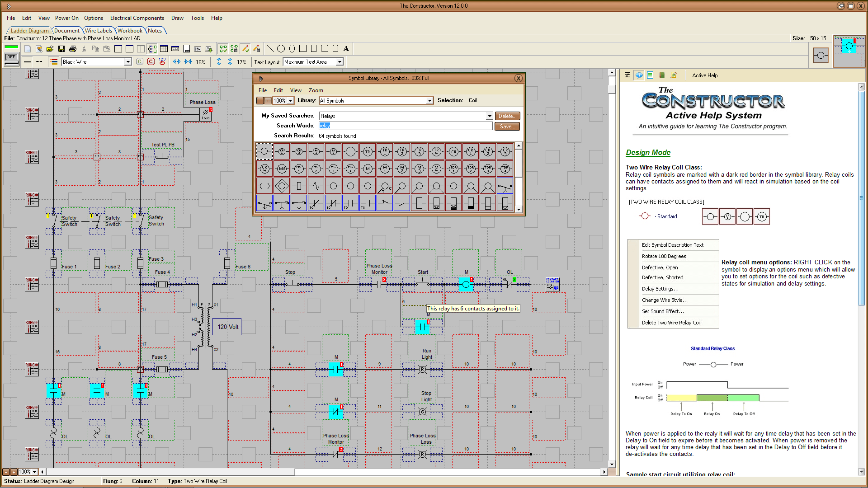Click the Paste icon on the main toolbar

[107, 49]
